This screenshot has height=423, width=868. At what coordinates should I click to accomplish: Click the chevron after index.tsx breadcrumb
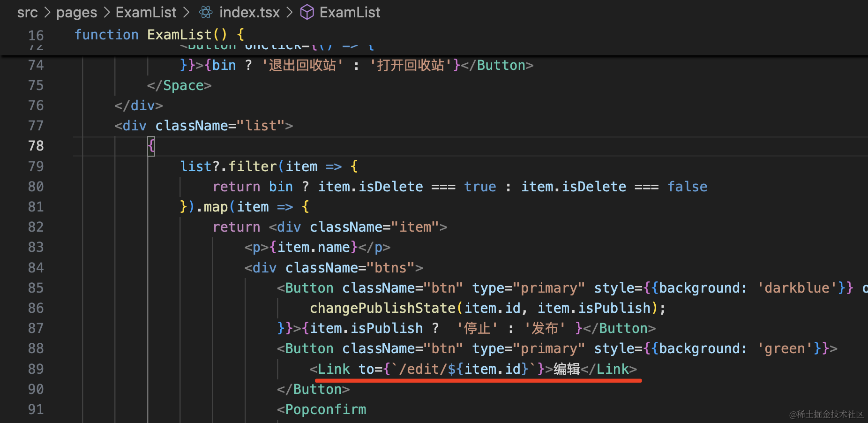tap(290, 13)
